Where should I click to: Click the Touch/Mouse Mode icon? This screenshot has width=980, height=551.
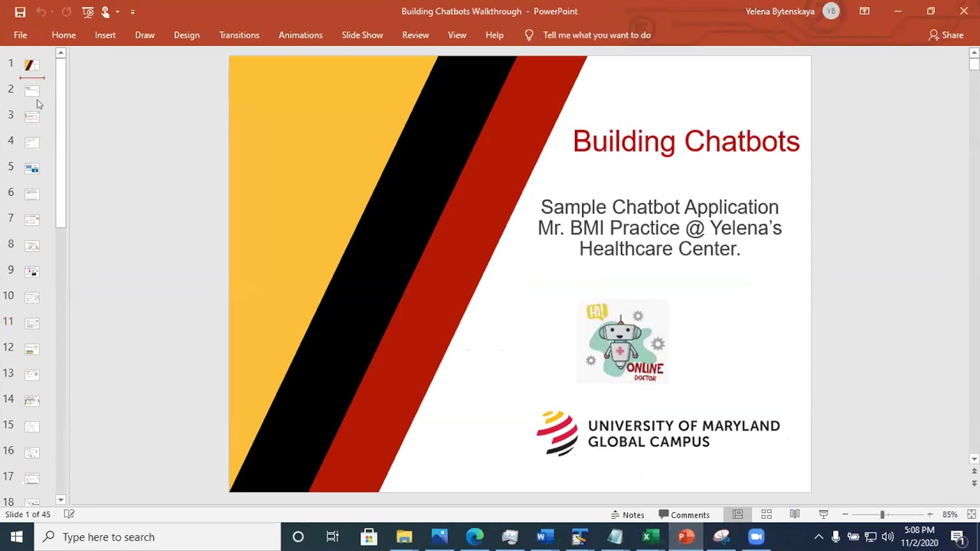106,11
